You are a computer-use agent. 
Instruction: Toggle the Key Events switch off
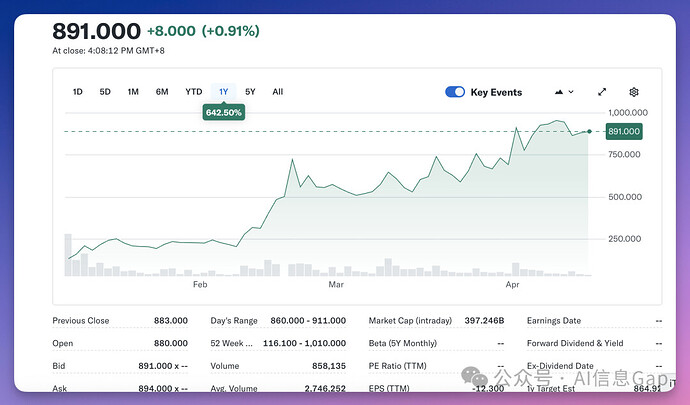click(455, 92)
